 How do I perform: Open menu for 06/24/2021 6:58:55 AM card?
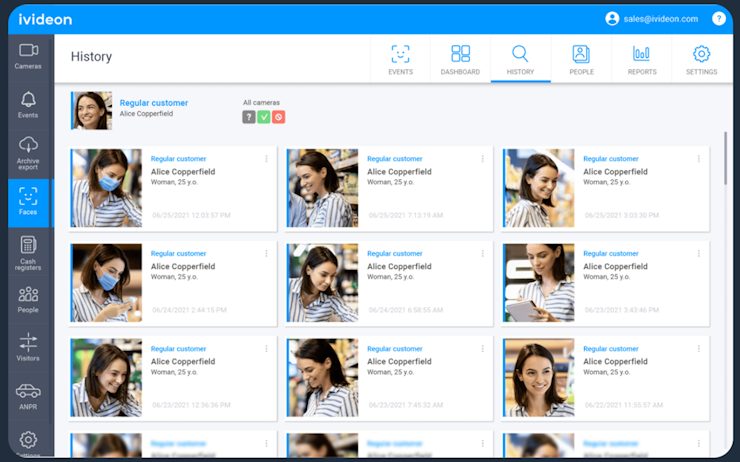pyautogui.click(x=482, y=254)
